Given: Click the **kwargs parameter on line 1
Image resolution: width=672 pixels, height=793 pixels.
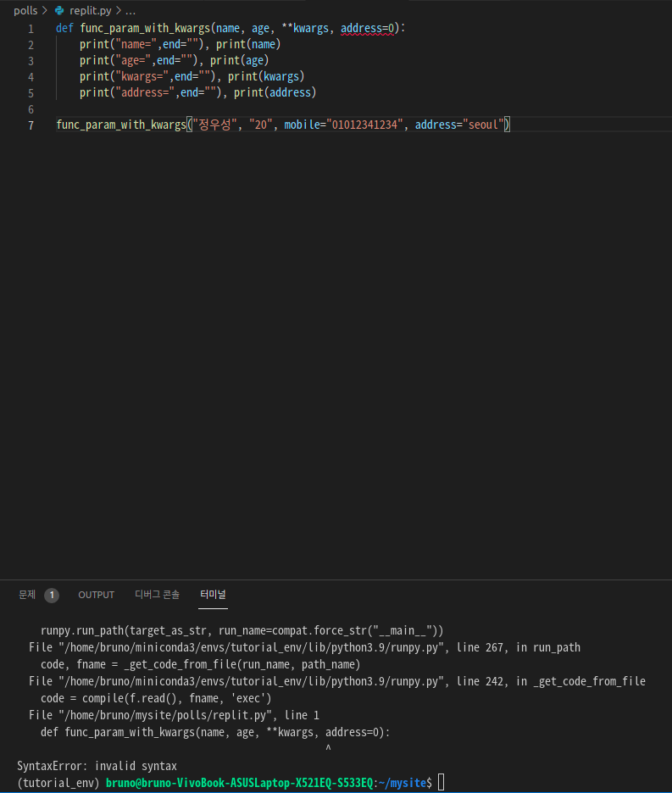Looking at the screenshot, I should tap(304, 28).
